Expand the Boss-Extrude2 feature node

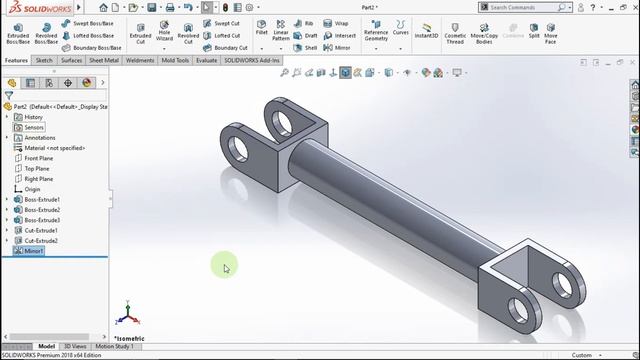(7, 210)
